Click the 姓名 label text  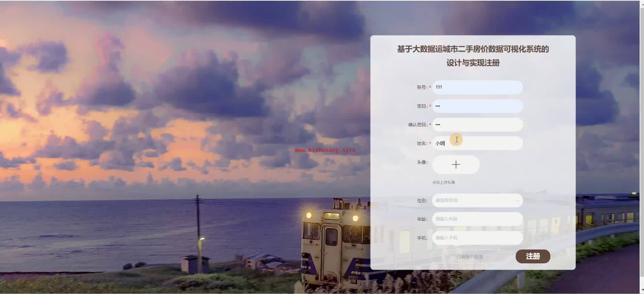pyautogui.click(x=422, y=143)
